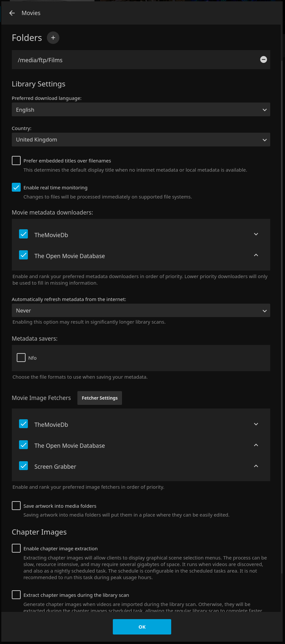Click the Folders heading

point(27,38)
